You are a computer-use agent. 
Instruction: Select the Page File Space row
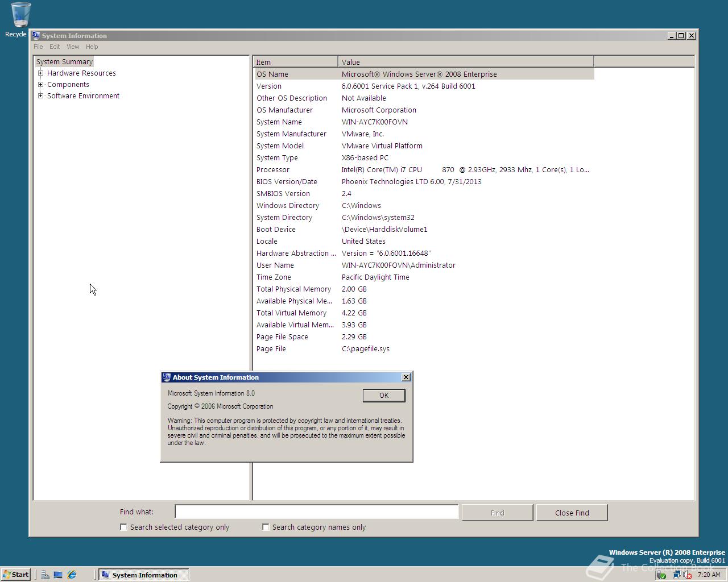tap(424, 336)
